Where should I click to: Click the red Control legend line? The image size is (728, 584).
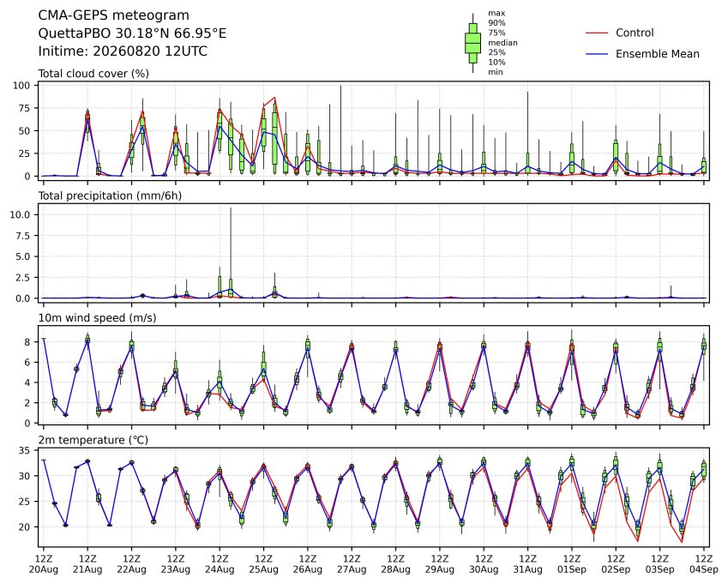coord(597,33)
